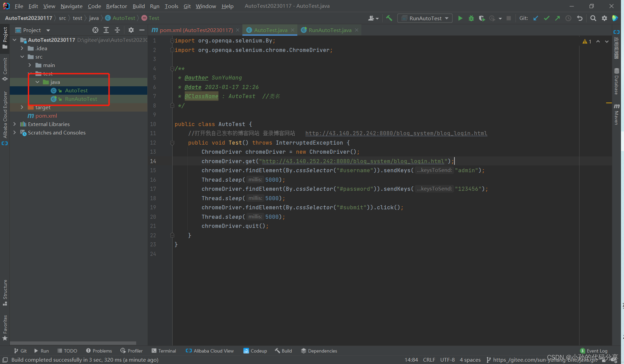The height and width of the screenshot is (364, 624).
Task: Expand Scratches and Consoles node
Action: [14, 132]
